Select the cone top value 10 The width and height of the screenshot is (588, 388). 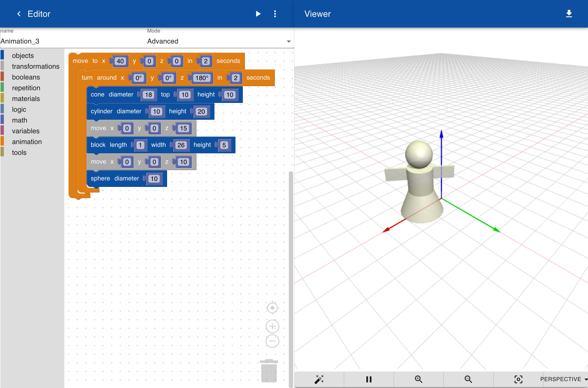[185, 95]
